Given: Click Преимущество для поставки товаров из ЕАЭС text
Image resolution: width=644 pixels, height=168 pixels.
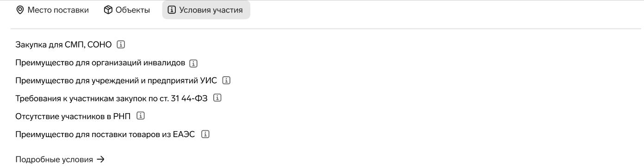Looking at the screenshot, I should pos(105,134).
